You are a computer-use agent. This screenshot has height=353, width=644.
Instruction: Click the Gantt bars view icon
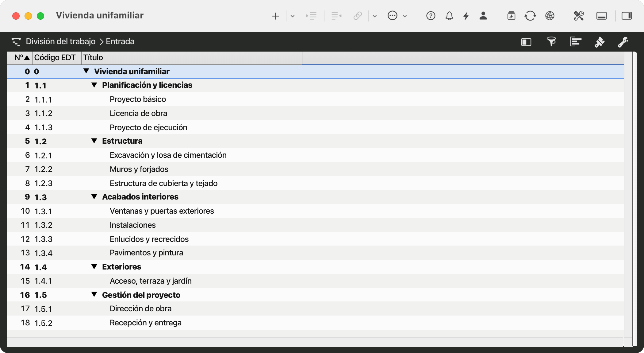[576, 41]
